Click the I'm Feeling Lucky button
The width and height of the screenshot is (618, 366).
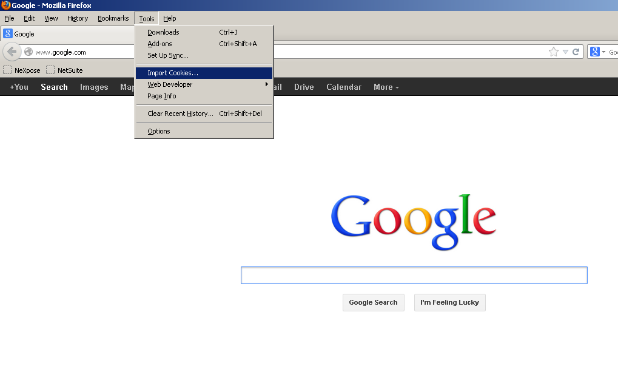coord(450,303)
